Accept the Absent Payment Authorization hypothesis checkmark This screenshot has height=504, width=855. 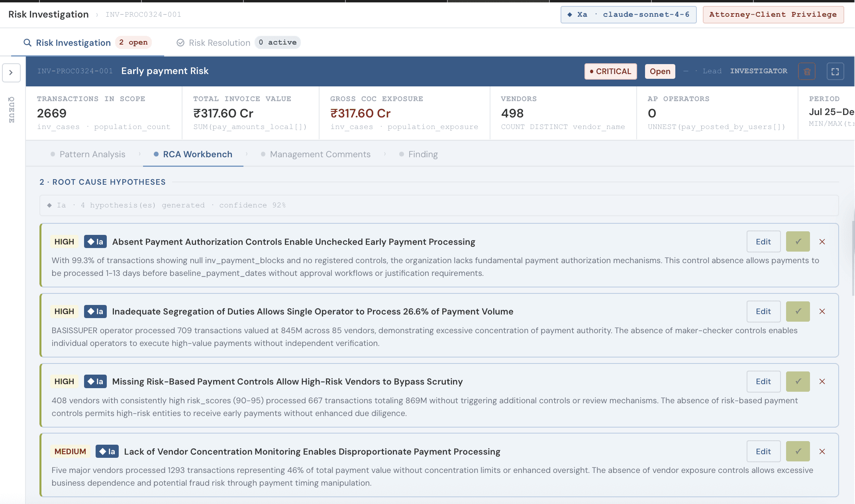[x=798, y=242]
